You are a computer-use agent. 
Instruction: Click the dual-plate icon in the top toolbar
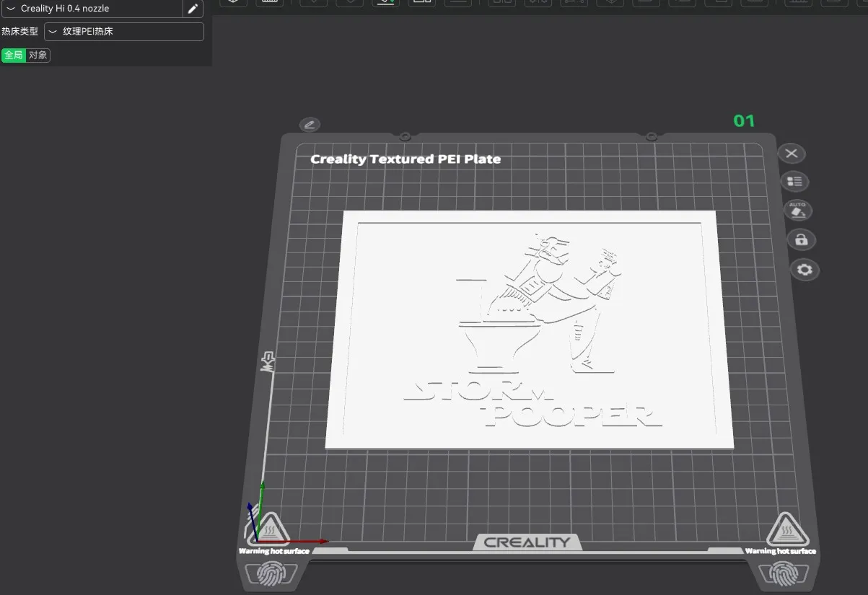(422, 3)
